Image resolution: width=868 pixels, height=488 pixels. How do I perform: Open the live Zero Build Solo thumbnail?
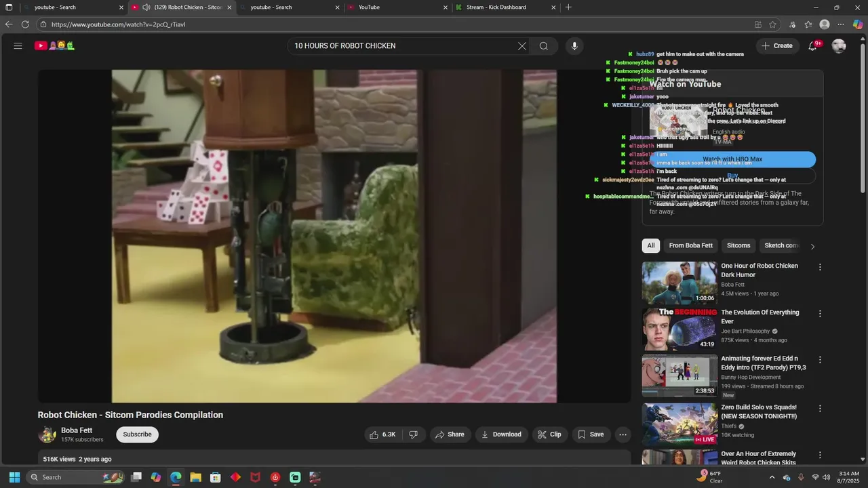679,424
